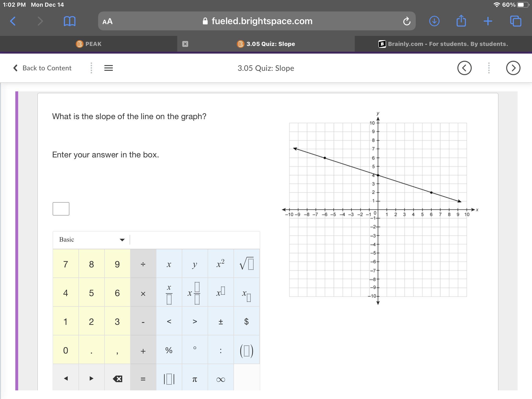Switch to the Brainly.com tab

coord(443,44)
